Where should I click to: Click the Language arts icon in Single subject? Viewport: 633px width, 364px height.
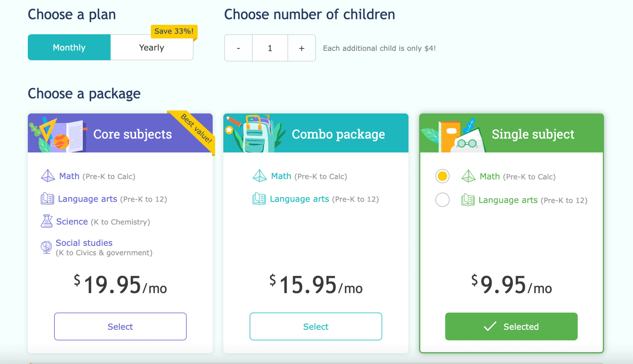pyautogui.click(x=468, y=199)
